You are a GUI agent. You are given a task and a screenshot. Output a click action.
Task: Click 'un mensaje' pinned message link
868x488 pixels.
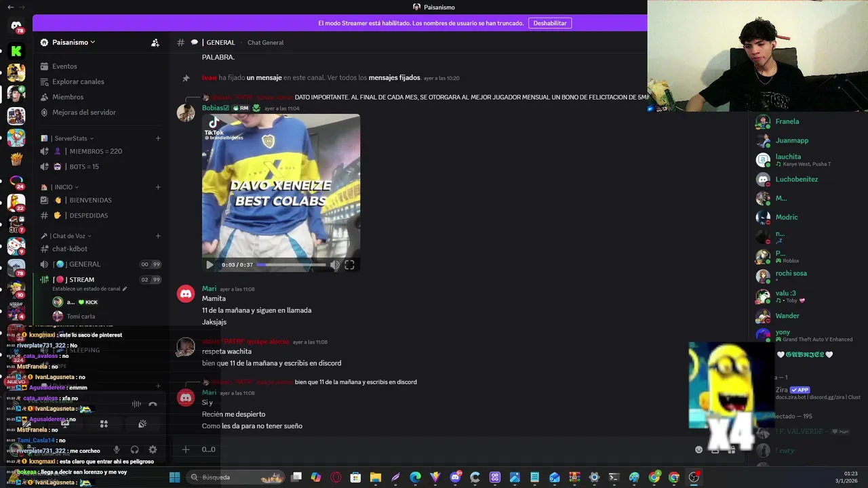click(264, 78)
